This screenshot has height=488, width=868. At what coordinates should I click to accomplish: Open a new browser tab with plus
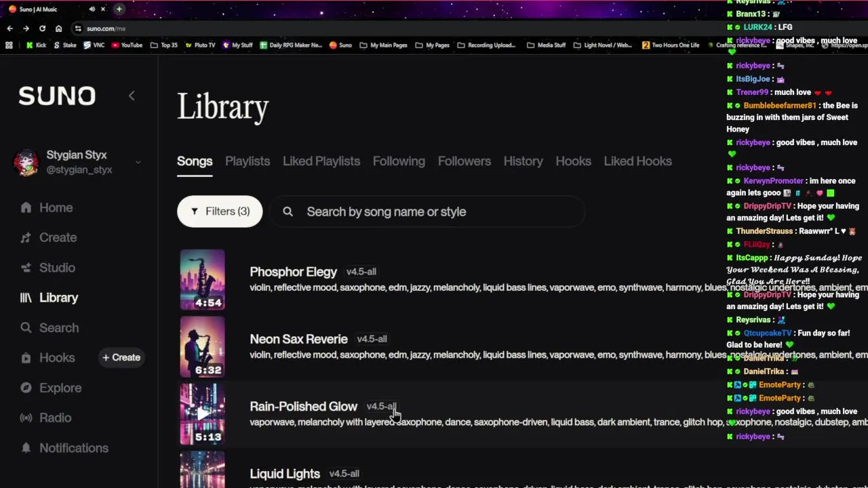(119, 9)
